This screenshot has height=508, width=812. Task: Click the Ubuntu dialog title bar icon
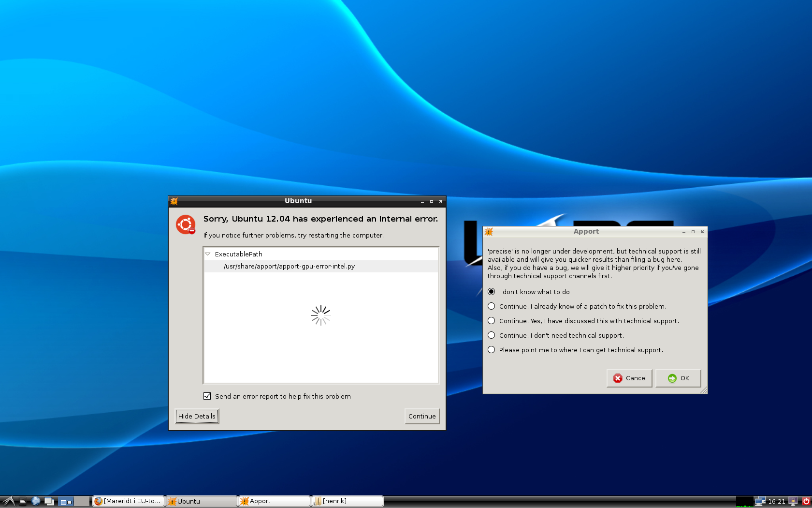[174, 201]
